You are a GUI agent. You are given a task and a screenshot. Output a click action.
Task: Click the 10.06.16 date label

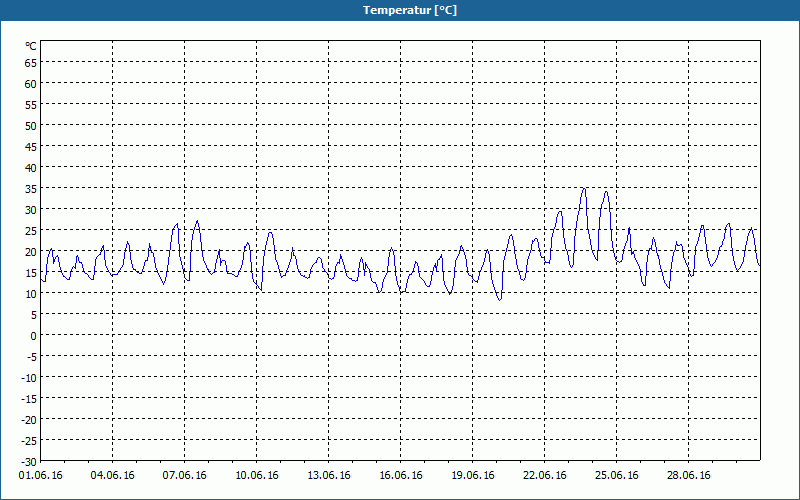[x=257, y=476]
